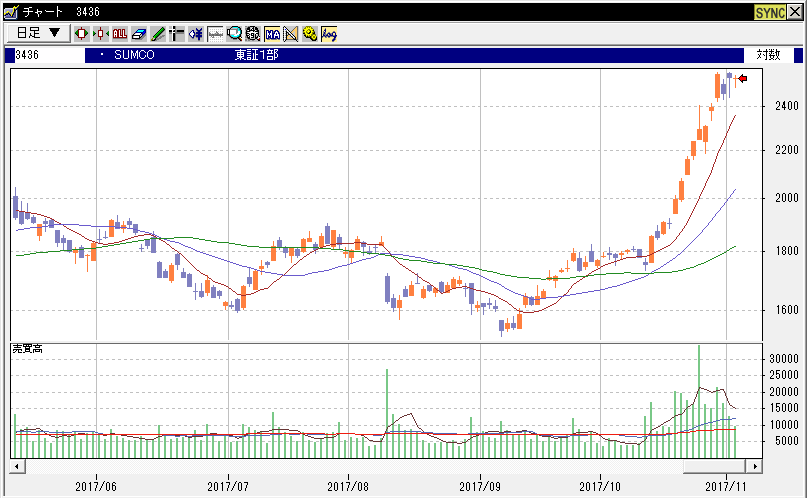
Task: Select the green pencil trendline tool
Action: click(x=158, y=33)
